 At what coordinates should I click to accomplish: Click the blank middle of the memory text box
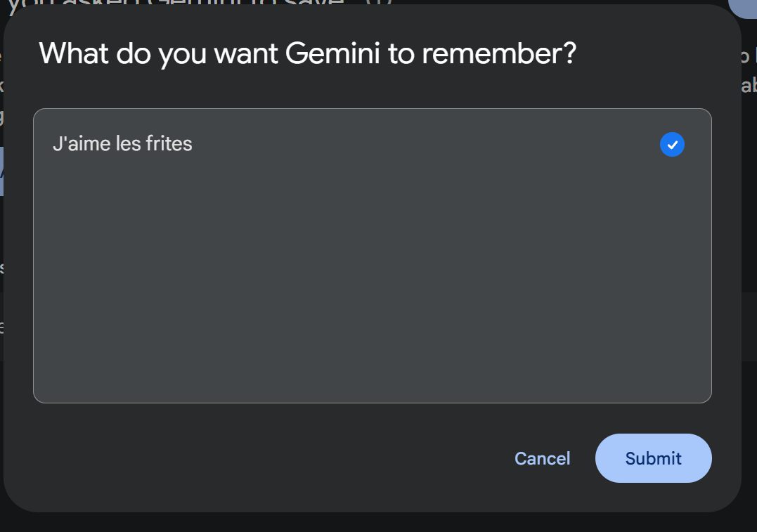[372, 267]
